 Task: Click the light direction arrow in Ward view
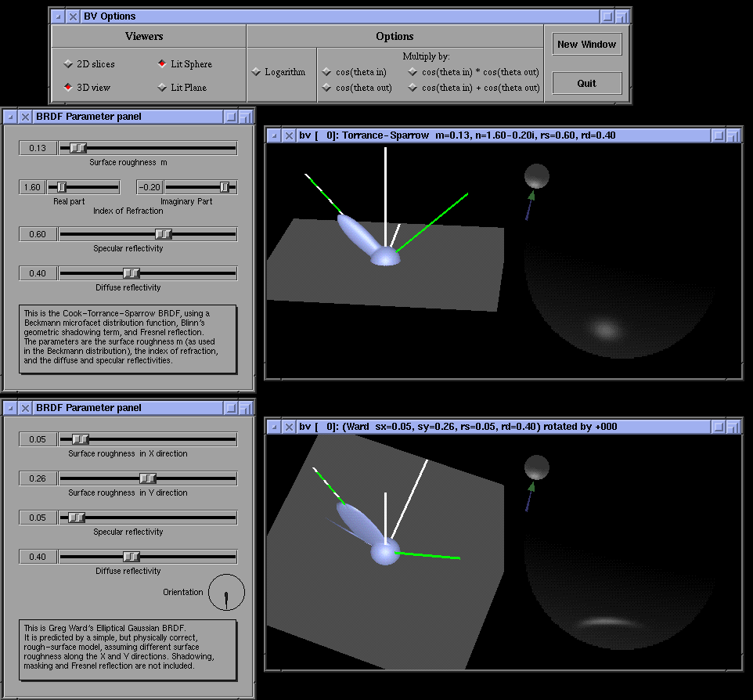click(530, 496)
